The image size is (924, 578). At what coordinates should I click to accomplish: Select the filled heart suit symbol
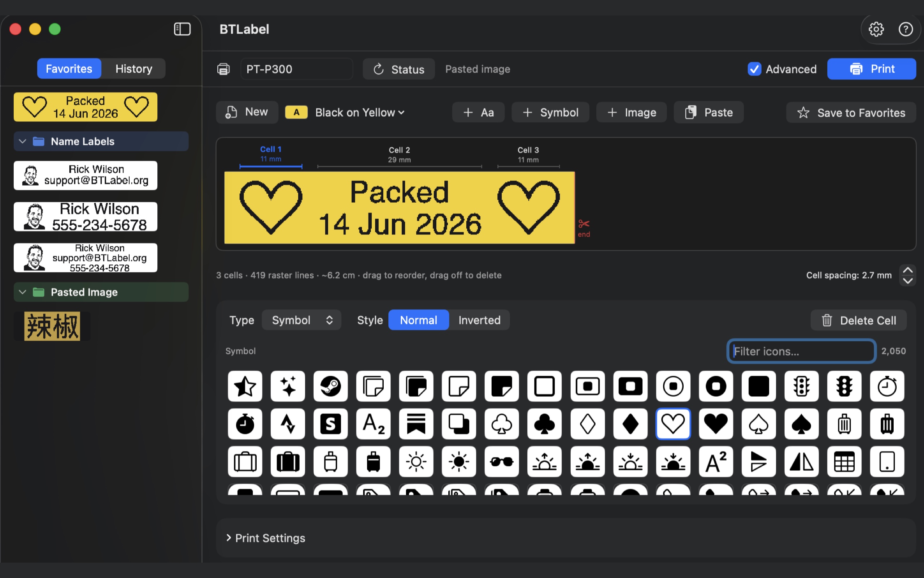coord(716,424)
